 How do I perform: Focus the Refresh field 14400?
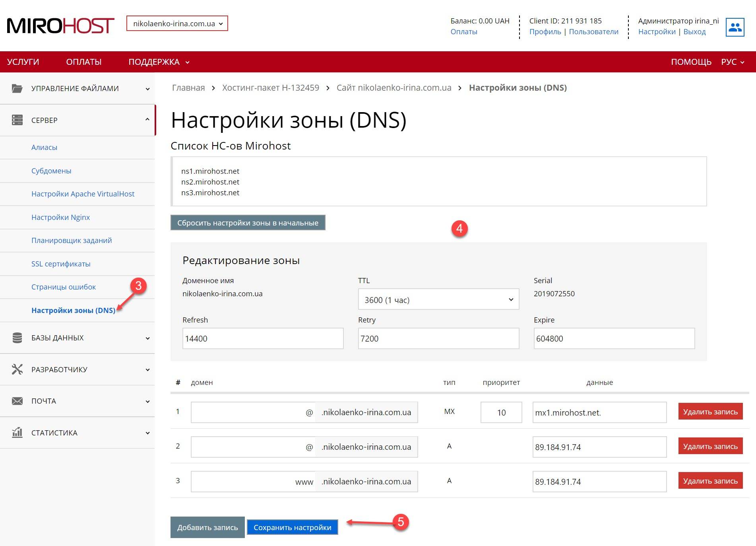pos(263,338)
